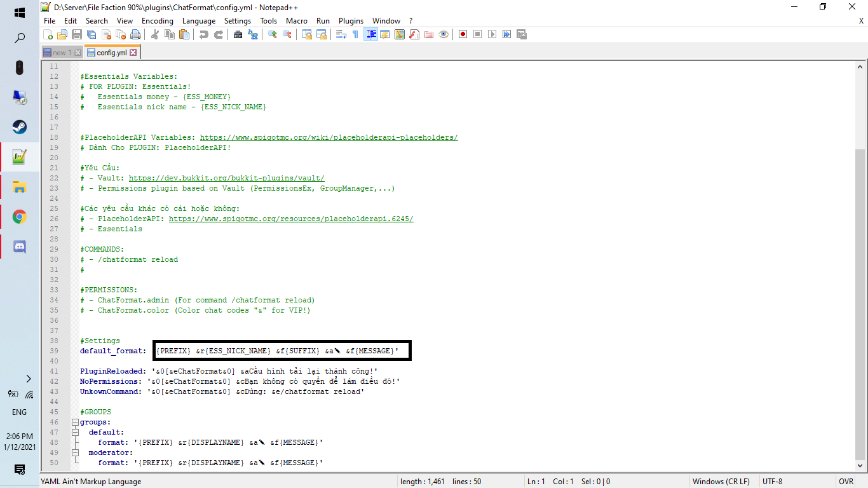
Task: Collapse the groups block fold marker
Action: click(x=75, y=422)
